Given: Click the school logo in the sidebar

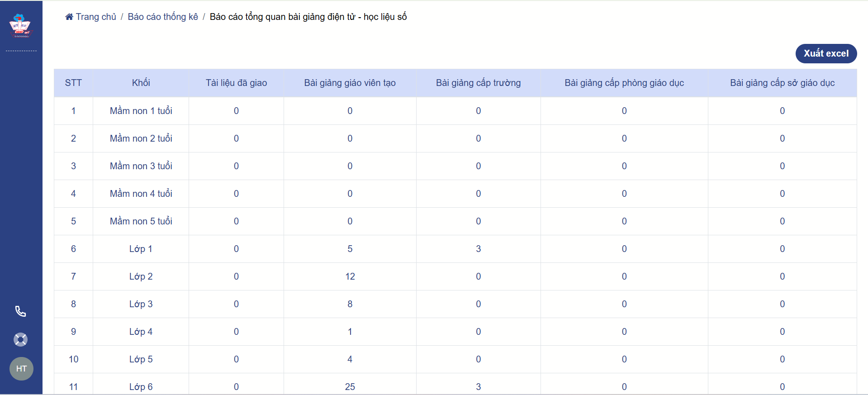Looking at the screenshot, I should click(20, 26).
